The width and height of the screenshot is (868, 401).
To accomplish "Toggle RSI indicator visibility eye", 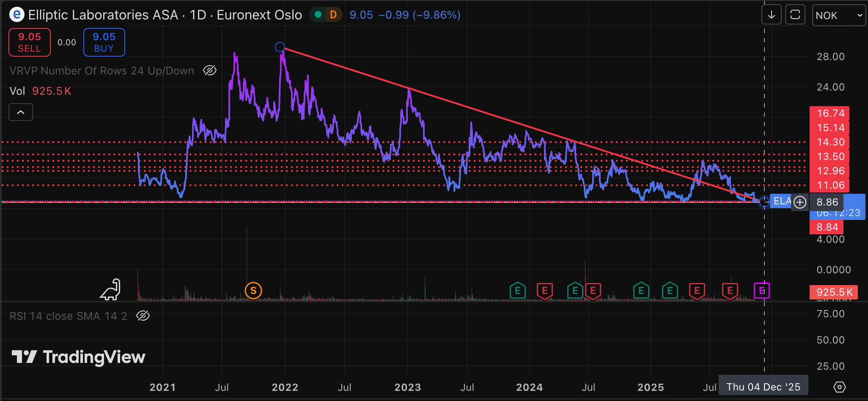I will [143, 316].
